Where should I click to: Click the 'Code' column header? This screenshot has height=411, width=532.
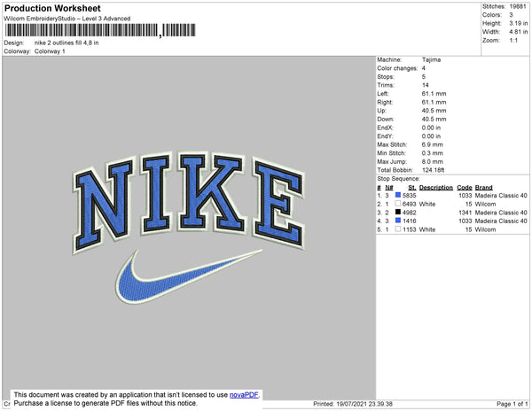click(465, 188)
